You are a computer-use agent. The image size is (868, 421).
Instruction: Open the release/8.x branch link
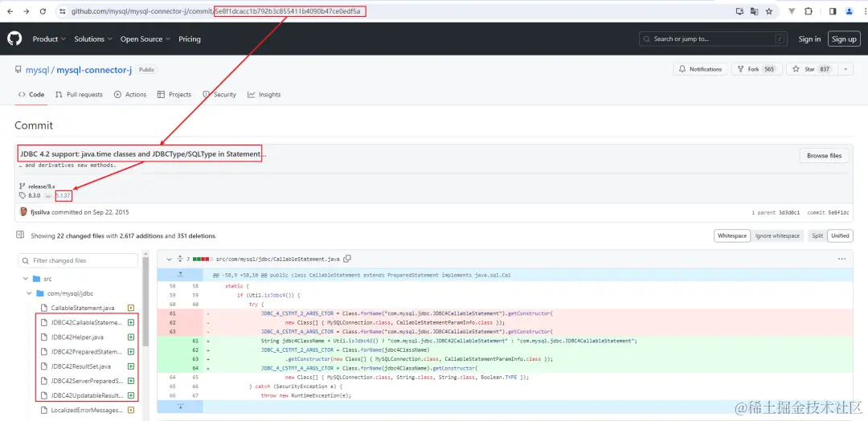pyautogui.click(x=42, y=186)
